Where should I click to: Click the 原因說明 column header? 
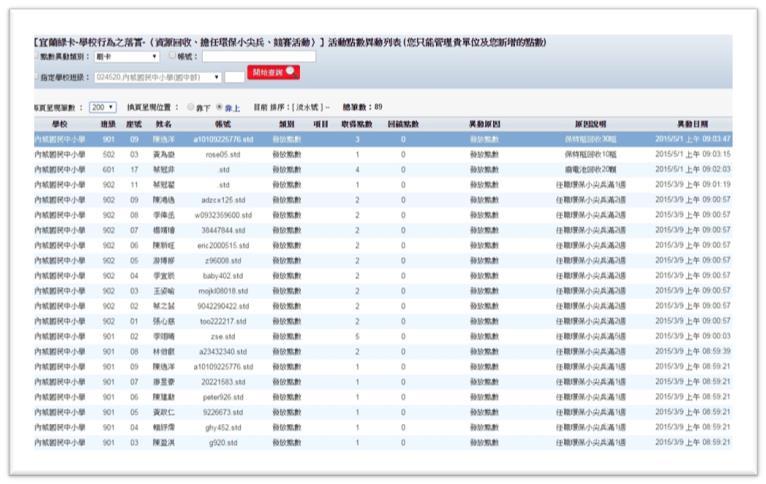590,124
